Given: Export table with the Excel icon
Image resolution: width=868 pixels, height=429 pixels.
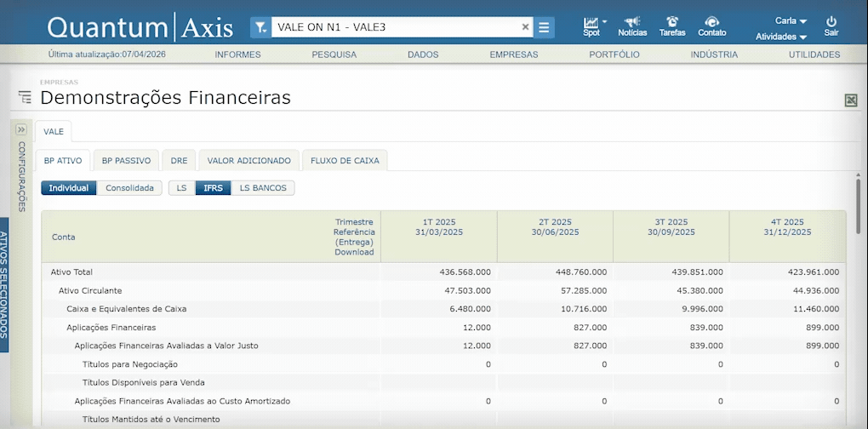Looking at the screenshot, I should coord(850,100).
